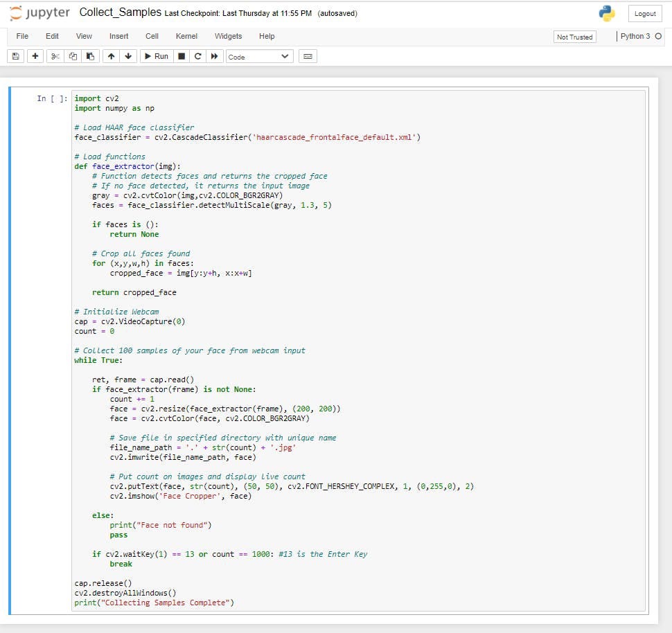
Task: Open the Help menu
Action: [x=267, y=36]
